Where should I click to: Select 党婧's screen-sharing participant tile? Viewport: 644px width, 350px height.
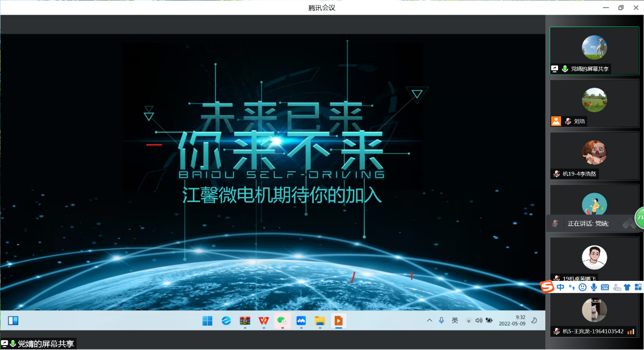pyautogui.click(x=594, y=50)
